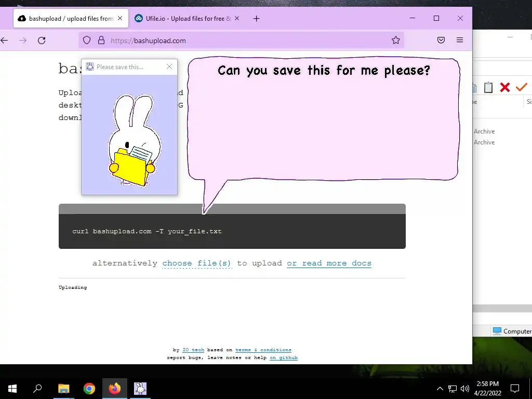Open the 'IO tech' footer link
This screenshot has width=532, height=399.
[x=193, y=350]
